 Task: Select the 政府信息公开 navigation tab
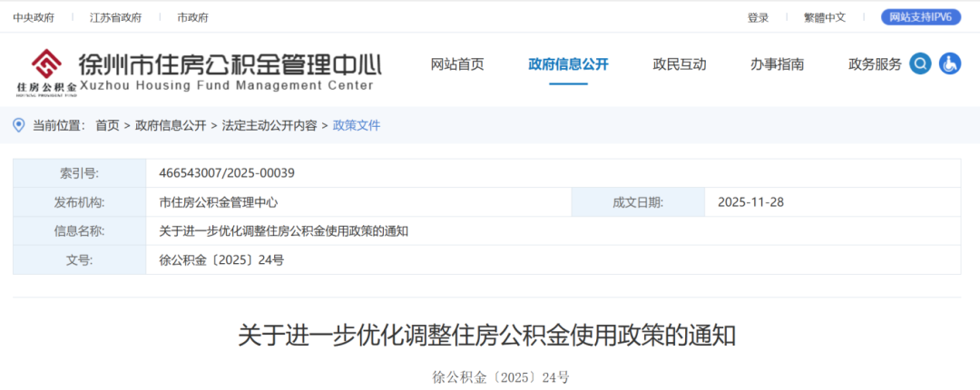[568, 64]
